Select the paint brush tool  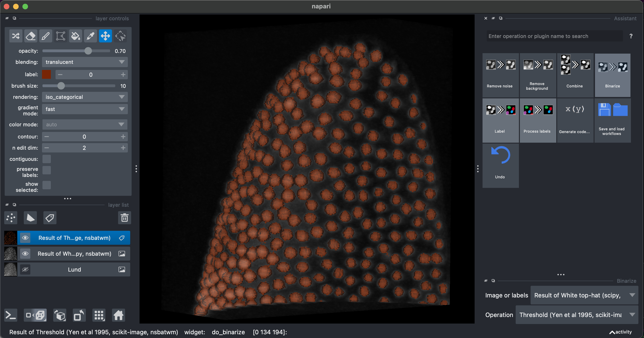coord(45,36)
